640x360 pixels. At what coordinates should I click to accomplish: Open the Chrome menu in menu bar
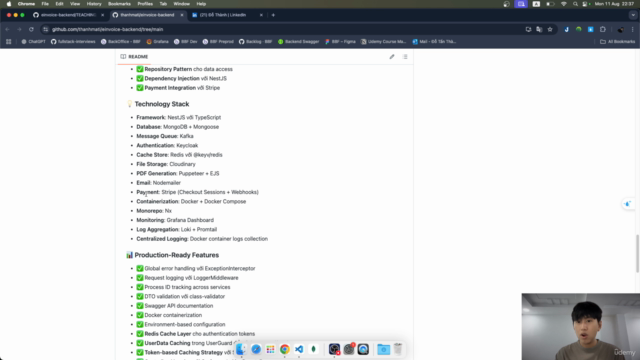click(x=26, y=4)
